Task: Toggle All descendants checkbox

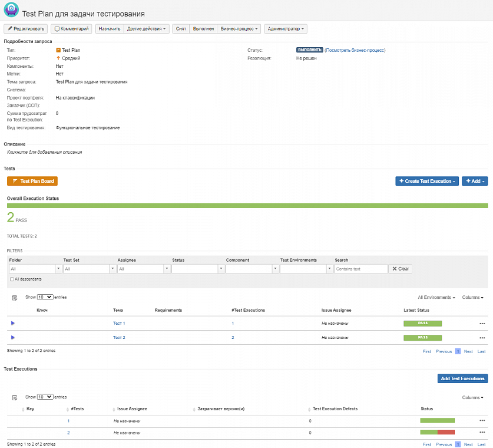Action: pos(12,279)
